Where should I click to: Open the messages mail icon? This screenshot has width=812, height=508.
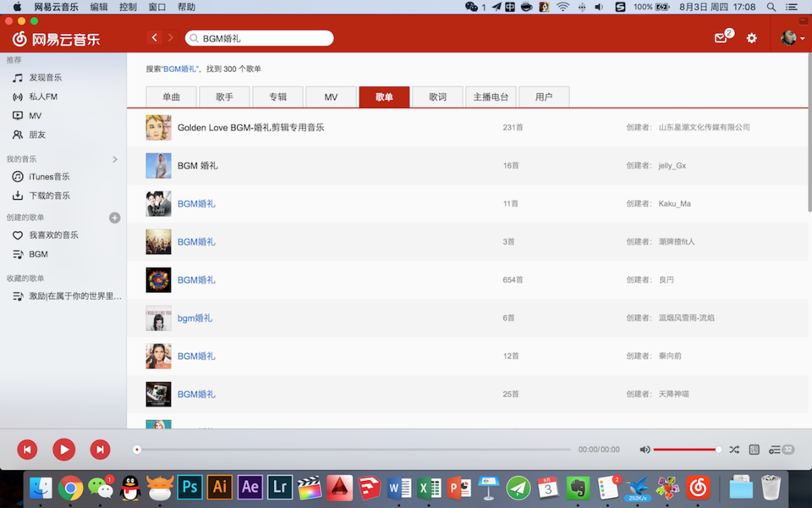721,38
